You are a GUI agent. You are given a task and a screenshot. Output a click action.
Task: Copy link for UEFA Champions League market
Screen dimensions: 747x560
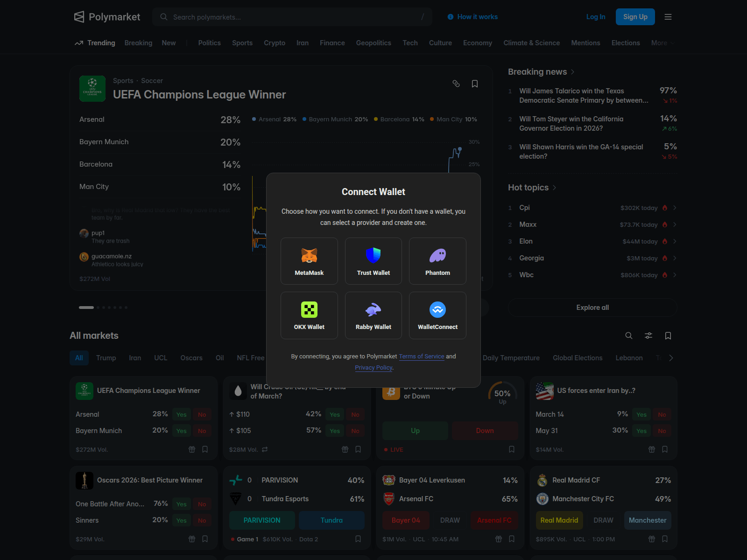pyautogui.click(x=456, y=84)
